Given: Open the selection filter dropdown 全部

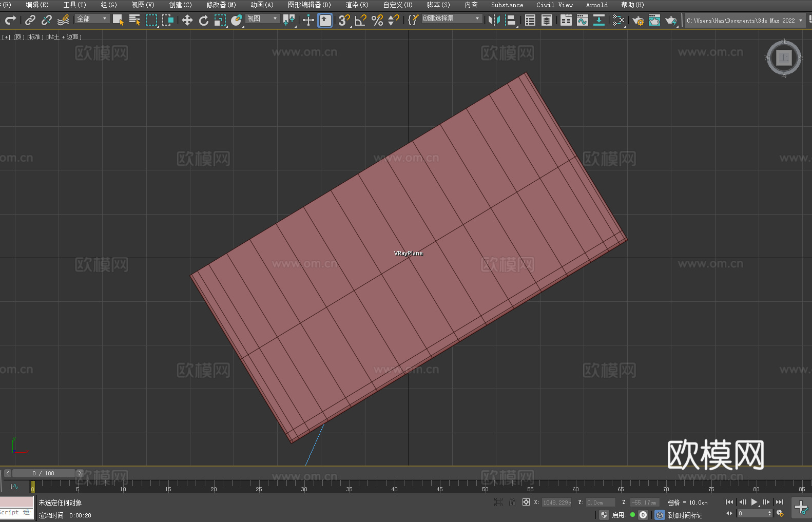Looking at the screenshot, I should 92,18.
